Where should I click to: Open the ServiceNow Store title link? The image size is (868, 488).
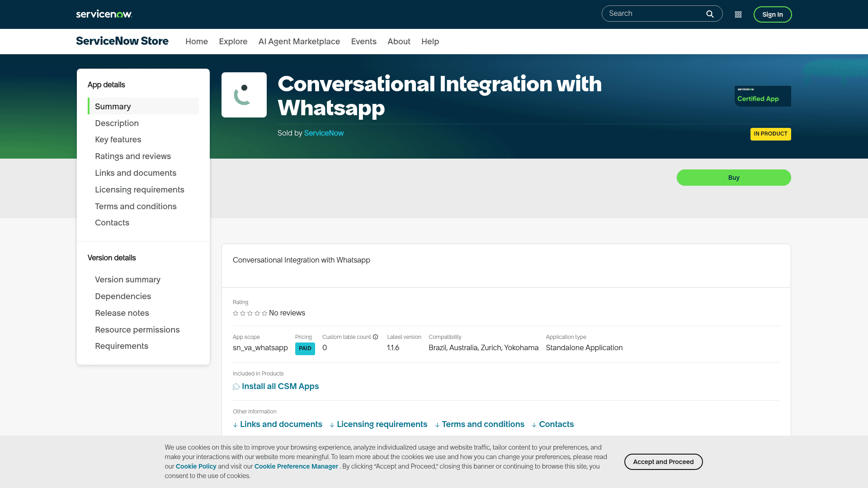(x=122, y=41)
